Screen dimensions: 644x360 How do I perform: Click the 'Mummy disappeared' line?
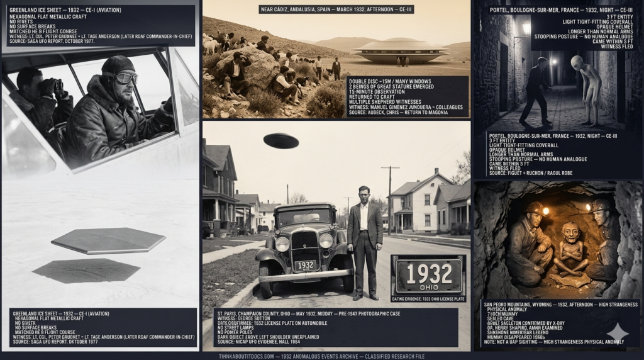[x=517, y=337]
